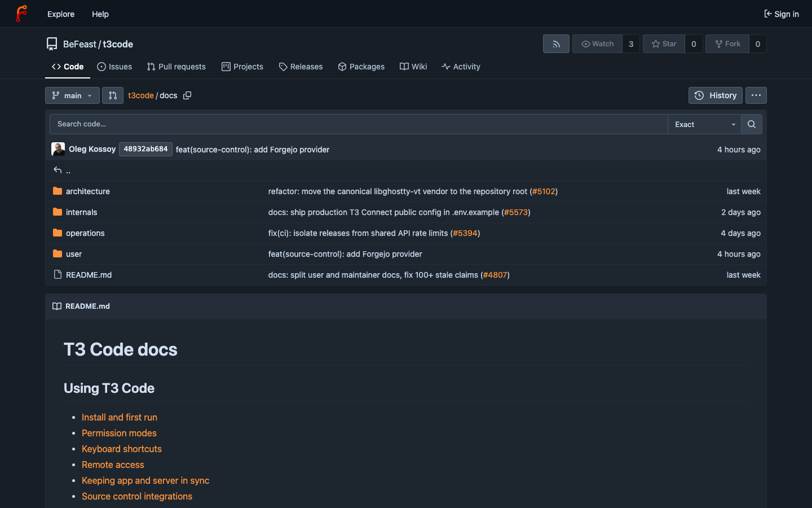Click the architecture folder icon

pyautogui.click(x=58, y=191)
